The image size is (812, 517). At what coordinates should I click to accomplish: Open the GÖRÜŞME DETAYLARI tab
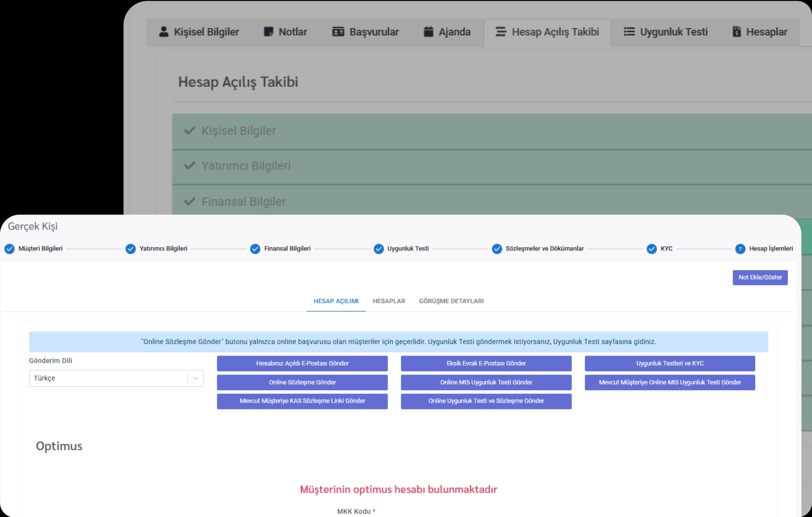pos(451,301)
